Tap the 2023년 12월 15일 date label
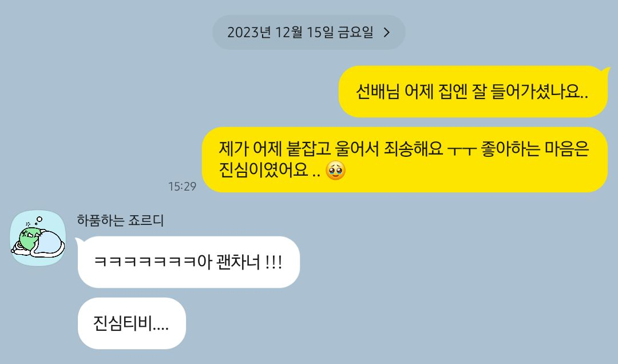 click(x=300, y=33)
